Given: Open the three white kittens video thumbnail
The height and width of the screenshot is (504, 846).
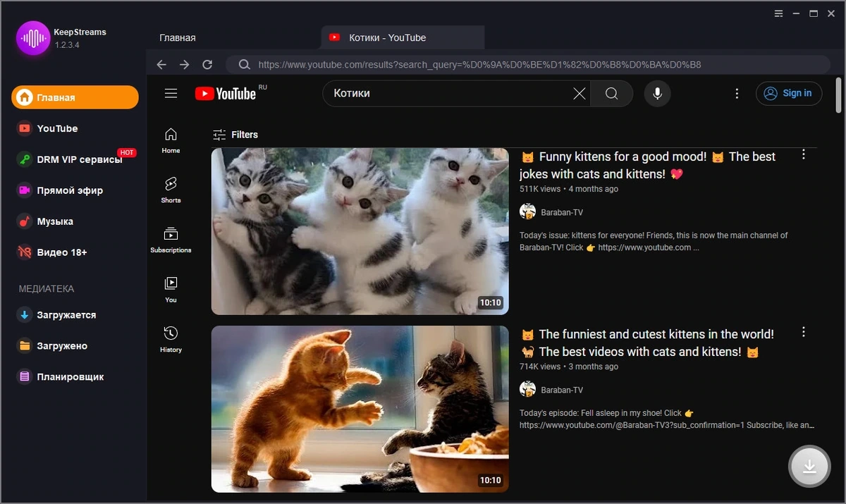Looking at the screenshot, I should pos(360,231).
